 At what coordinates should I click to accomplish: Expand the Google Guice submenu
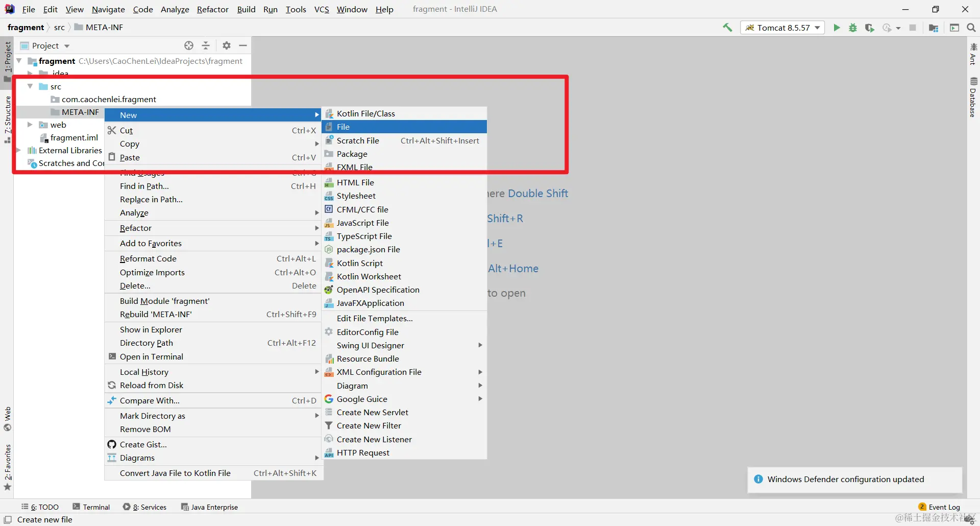coord(404,399)
